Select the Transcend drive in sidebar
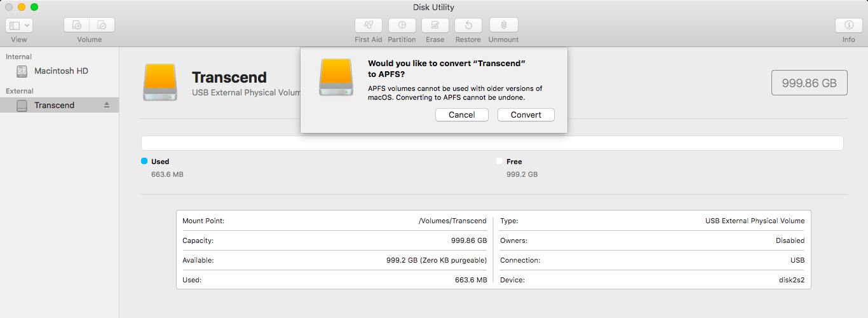The image size is (868, 318). point(59,105)
